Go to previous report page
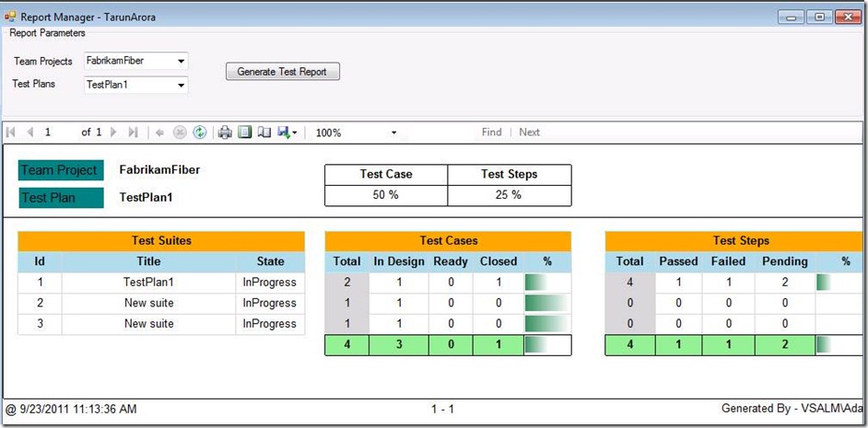The height and width of the screenshot is (428, 868). [29, 133]
